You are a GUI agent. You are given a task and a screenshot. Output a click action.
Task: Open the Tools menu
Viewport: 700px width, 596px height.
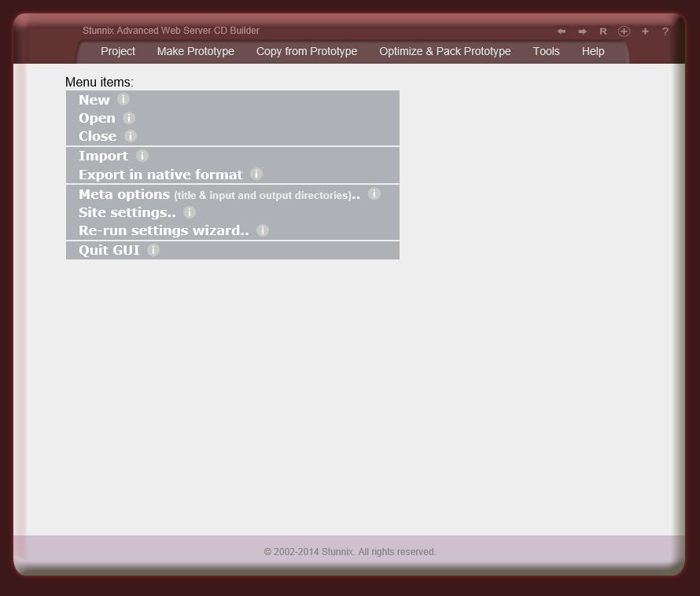[x=546, y=51]
